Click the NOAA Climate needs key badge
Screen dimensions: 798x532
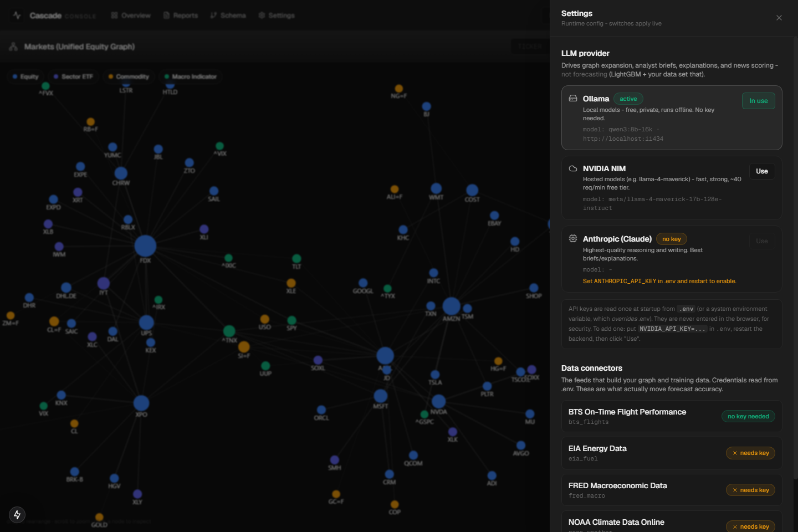[750, 526]
